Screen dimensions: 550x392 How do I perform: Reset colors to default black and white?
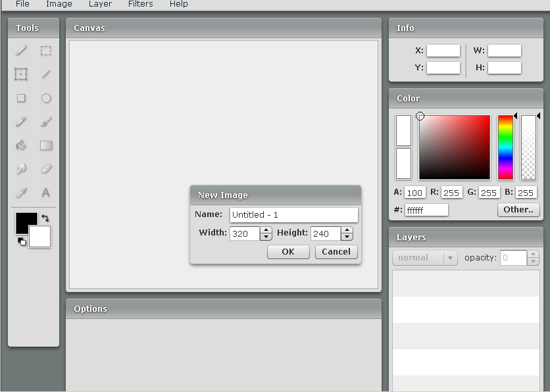[22, 241]
